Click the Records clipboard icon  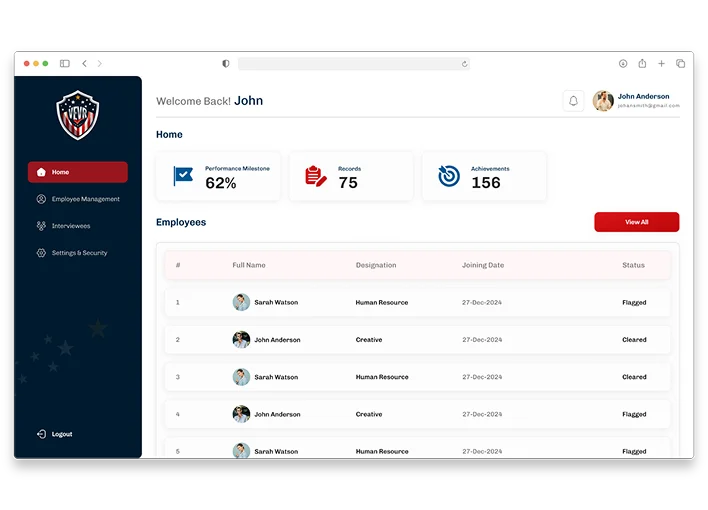pos(316,176)
